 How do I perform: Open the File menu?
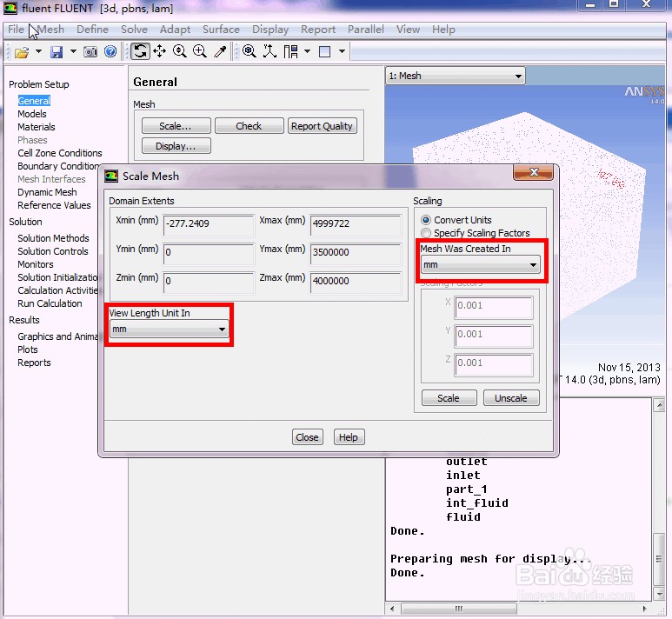16,30
